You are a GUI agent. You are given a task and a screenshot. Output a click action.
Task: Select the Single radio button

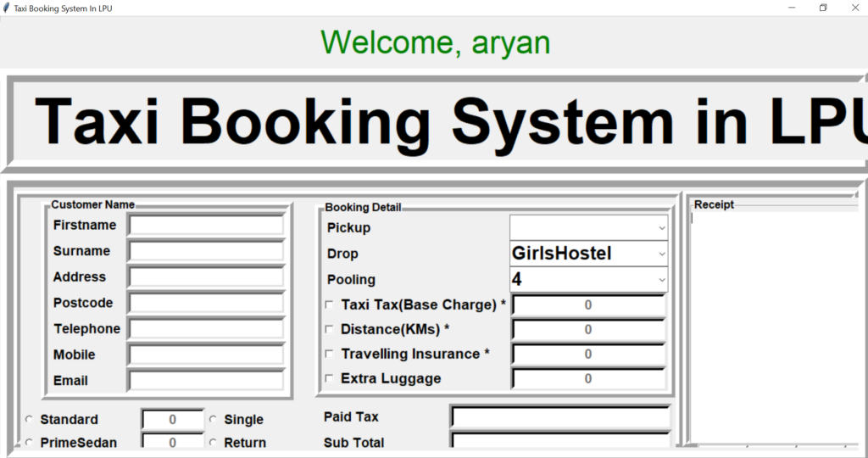click(213, 419)
